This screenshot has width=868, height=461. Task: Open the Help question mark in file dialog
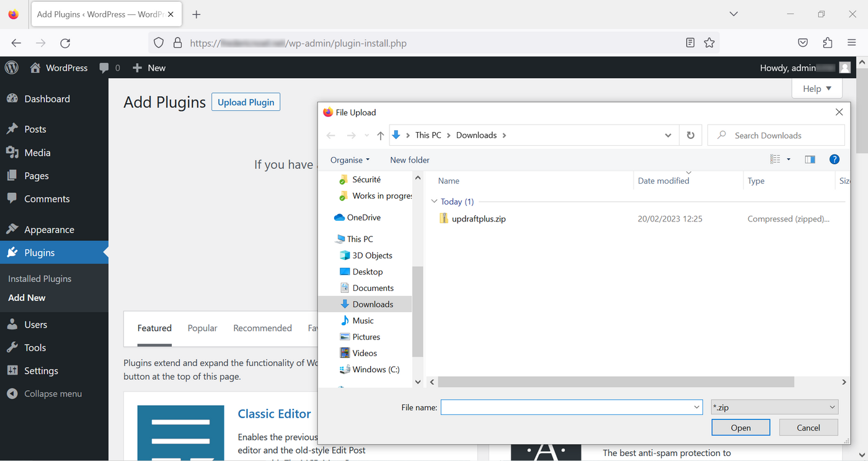835,159
